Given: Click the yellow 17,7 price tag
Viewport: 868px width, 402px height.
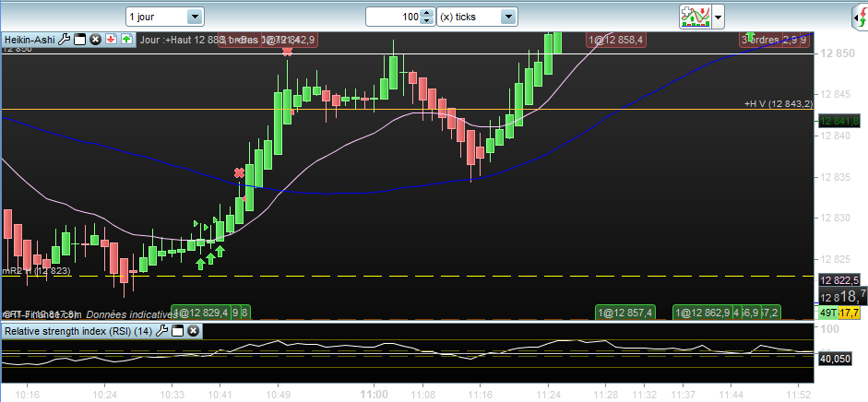Looking at the screenshot, I should 850,313.
